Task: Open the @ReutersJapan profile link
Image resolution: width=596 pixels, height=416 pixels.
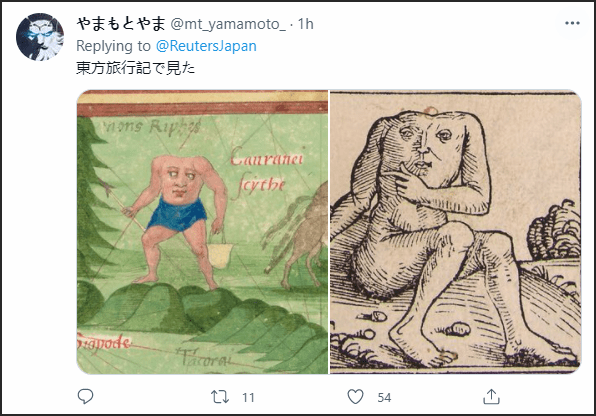Action: click(206, 46)
